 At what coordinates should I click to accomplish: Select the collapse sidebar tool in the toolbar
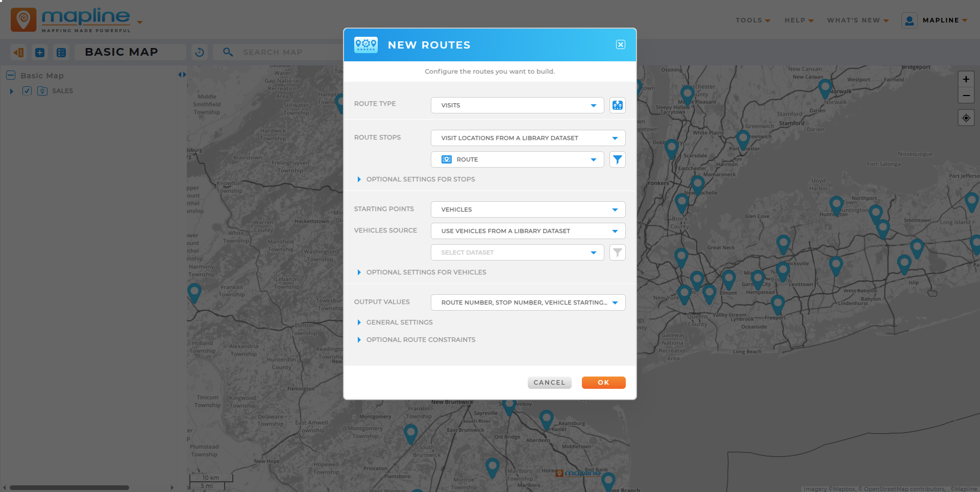(x=18, y=52)
